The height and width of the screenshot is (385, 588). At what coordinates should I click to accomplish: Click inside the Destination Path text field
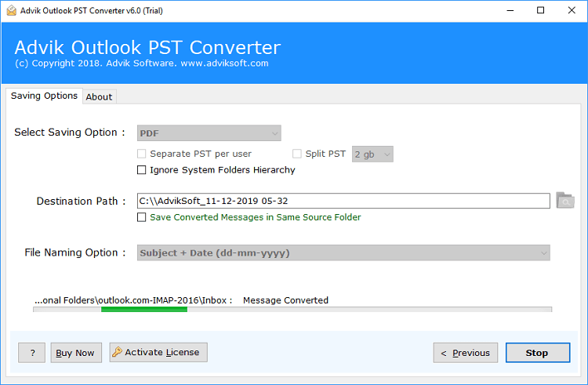(x=343, y=201)
